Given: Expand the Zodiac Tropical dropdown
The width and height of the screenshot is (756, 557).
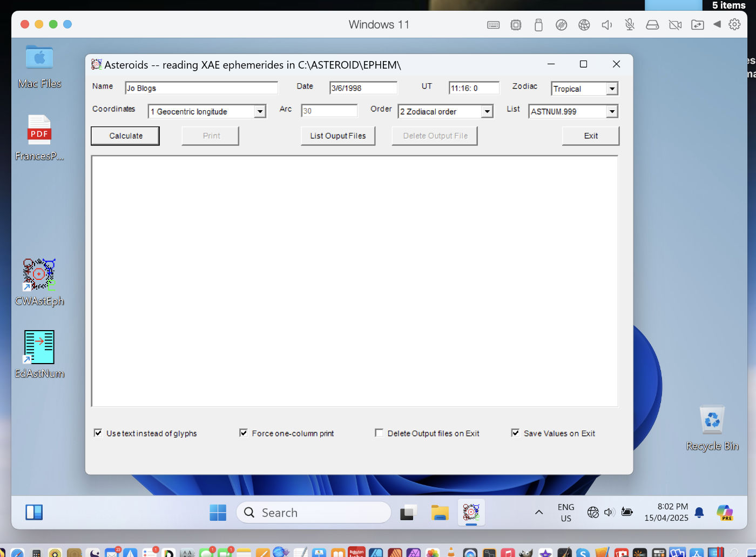Looking at the screenshot, I should (x=611, y=89).
